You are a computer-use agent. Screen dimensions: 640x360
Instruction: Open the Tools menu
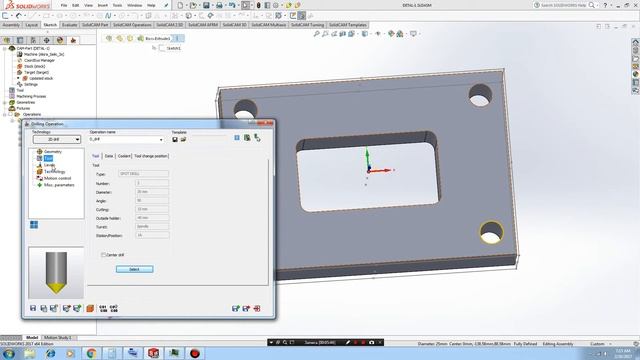tap(117, 5)
